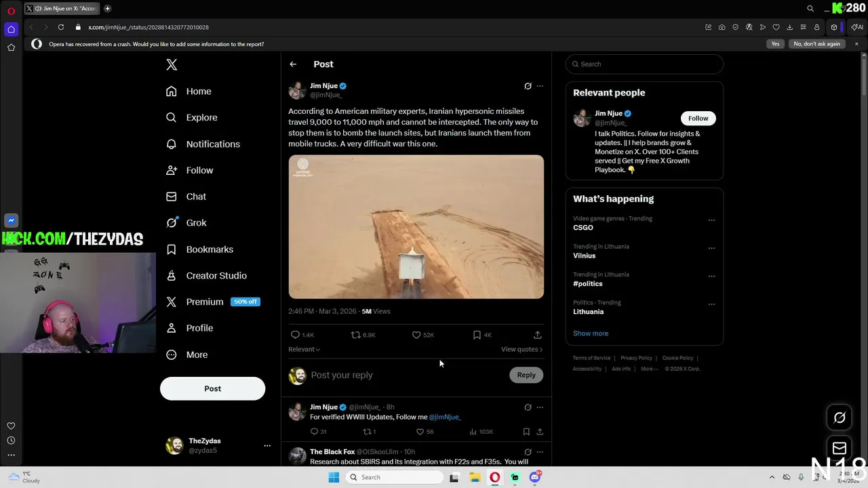Open Creator Studio
This screenshot has width=868, height=488.
pyautogui.click(x=207, y=276)
